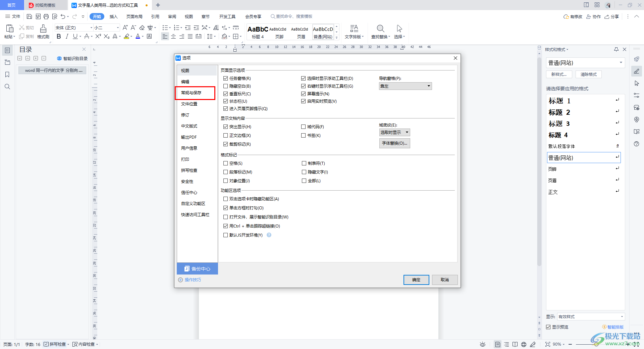Click the Find and Replace icon
This screenshot has height=349, width=644.
[x=380, y=29]
